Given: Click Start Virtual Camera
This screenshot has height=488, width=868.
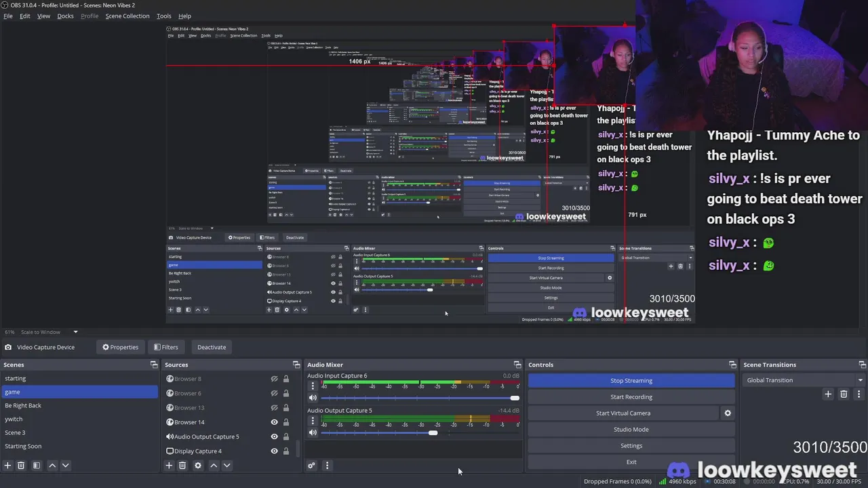Looking at the screenshot, I should [623, 413].
